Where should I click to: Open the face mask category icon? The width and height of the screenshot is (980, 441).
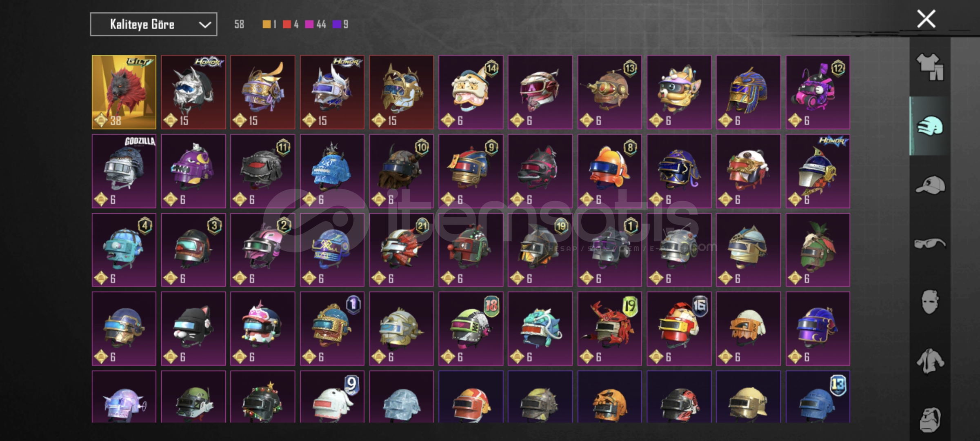[x=930, y=302]
